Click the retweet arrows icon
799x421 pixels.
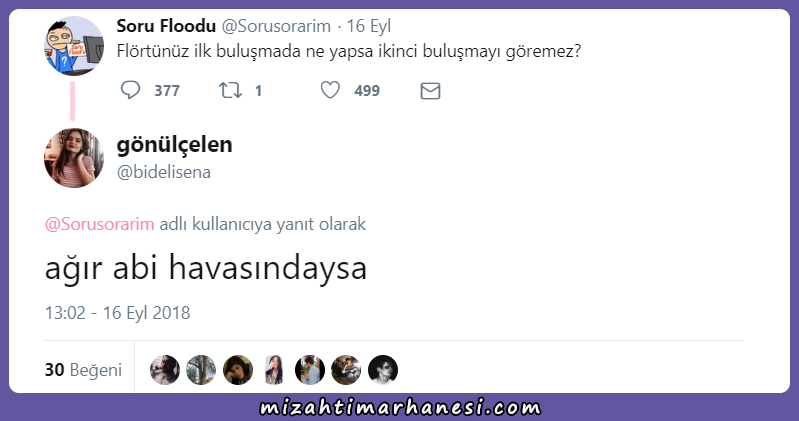coord(230,91)
